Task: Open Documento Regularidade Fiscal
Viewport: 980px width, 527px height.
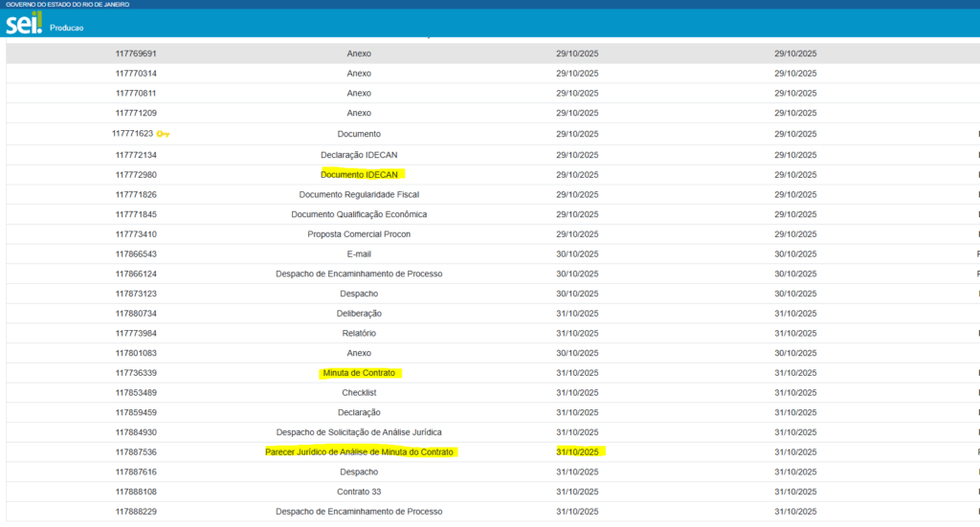Action: [x=359, y=194]
